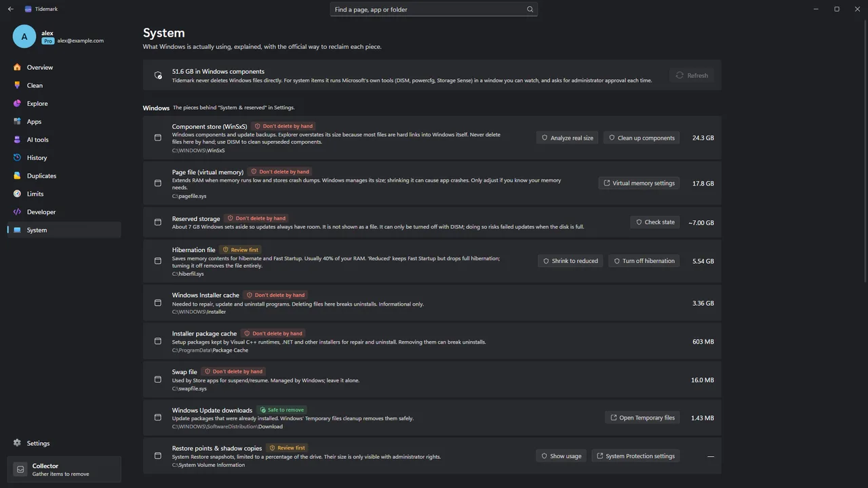Click the Pro account badge
The width and height of the screenshot is (868, 488).
pos(47,41)
